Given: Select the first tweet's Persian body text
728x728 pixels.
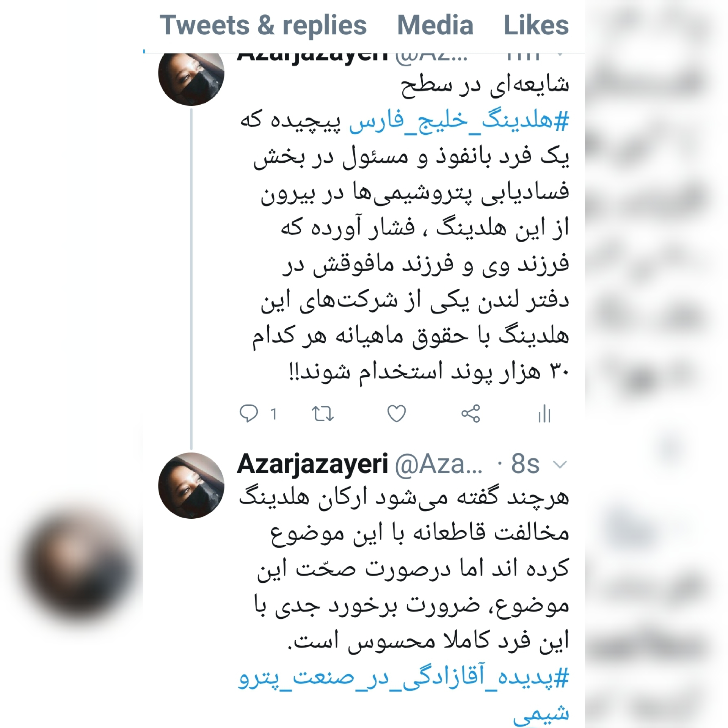Looking at the screenshot, I should point(405,228).
